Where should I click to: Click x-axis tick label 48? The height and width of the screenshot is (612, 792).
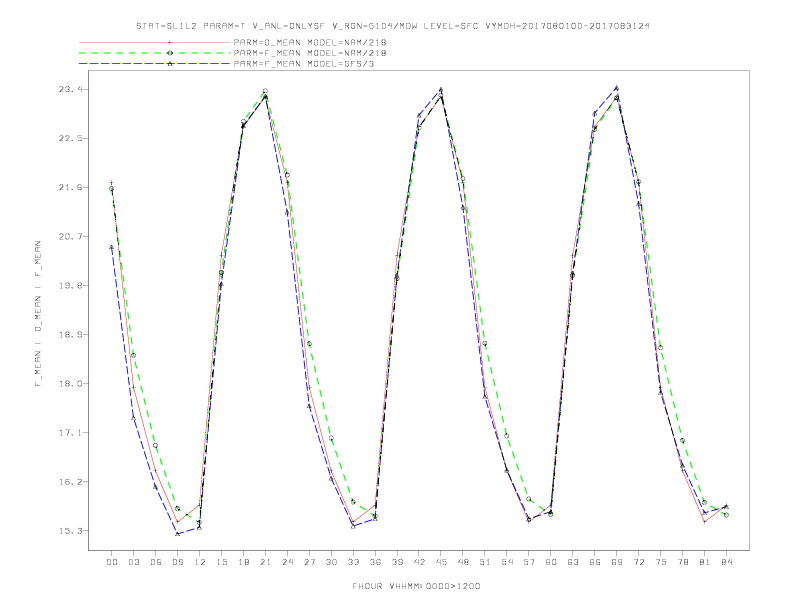[x=463, y=562]
